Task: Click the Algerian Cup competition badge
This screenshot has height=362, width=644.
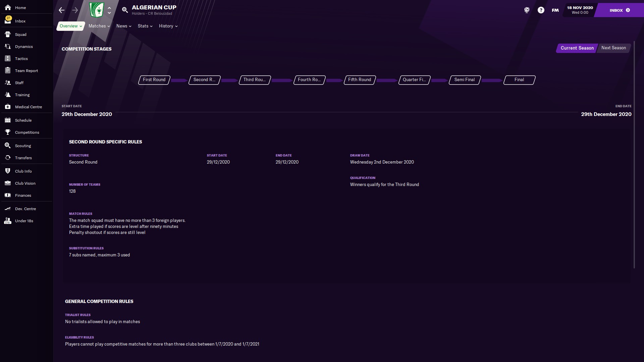Action: tap(97, 10)
